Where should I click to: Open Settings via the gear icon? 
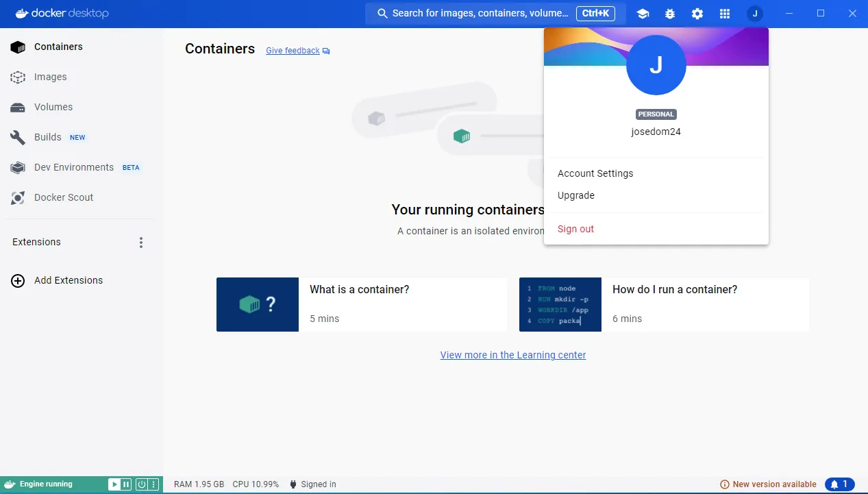pos(697,14)
